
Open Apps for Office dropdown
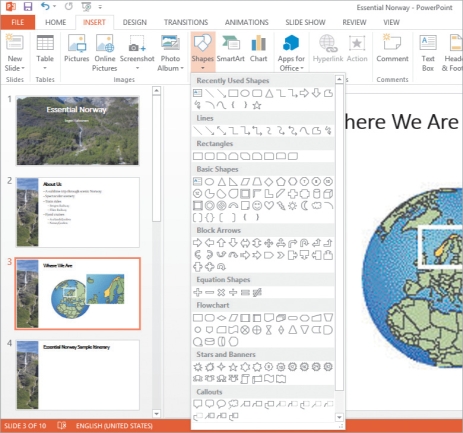click(291, 53)
